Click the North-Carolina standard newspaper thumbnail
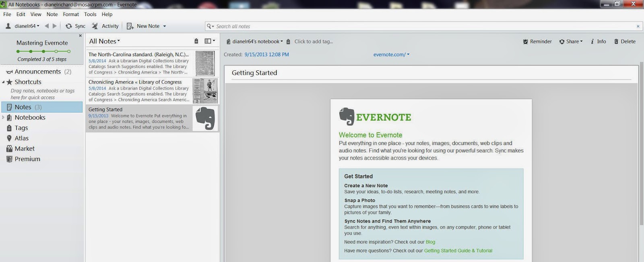Viewport: 644px width, 262px height. 205,63
